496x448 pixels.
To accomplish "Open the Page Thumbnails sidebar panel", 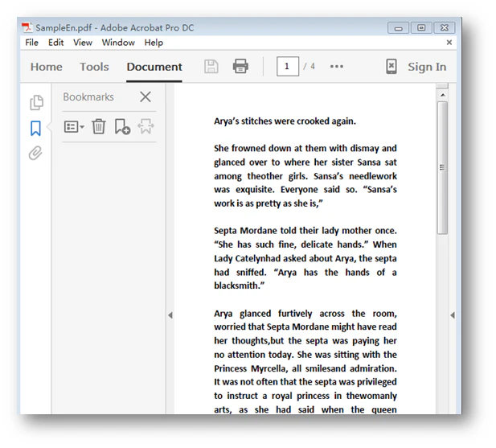I will (x=36, y=102).
